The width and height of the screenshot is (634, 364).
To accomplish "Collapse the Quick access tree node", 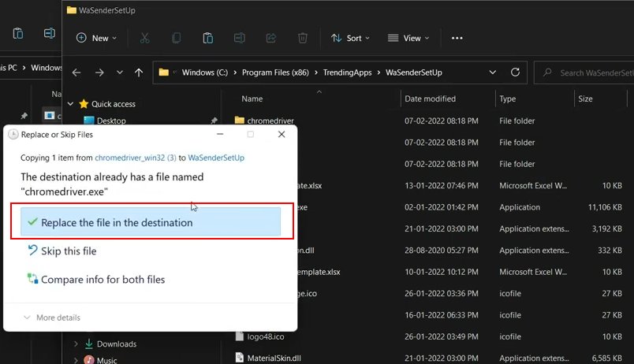I will click(x=71, y=104).
